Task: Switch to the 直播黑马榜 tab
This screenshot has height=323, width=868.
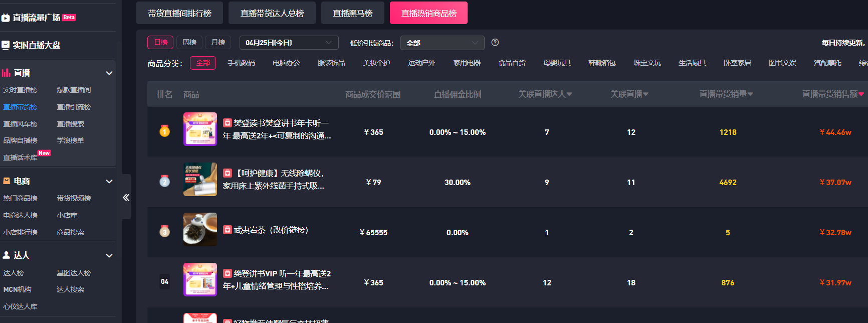Action: coord(353,13)
